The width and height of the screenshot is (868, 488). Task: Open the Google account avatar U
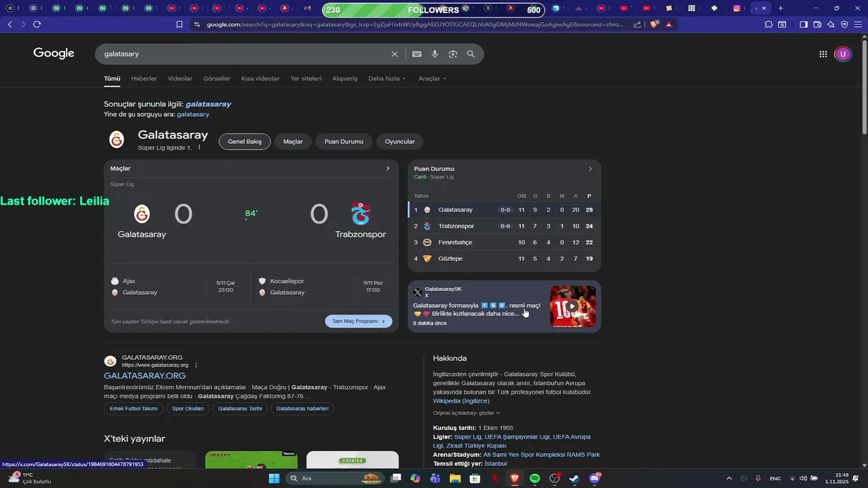pyautogui.click(x=843, y=54)
